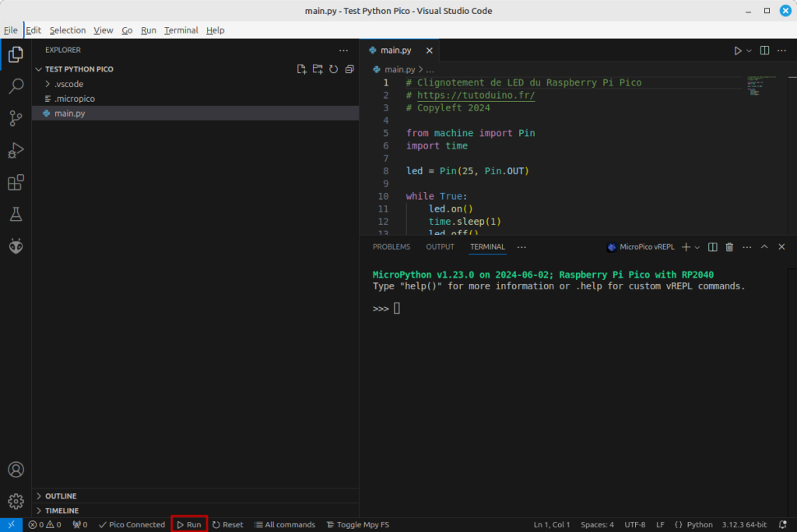Show more panel tabs via ellipsis

point(521,247)
